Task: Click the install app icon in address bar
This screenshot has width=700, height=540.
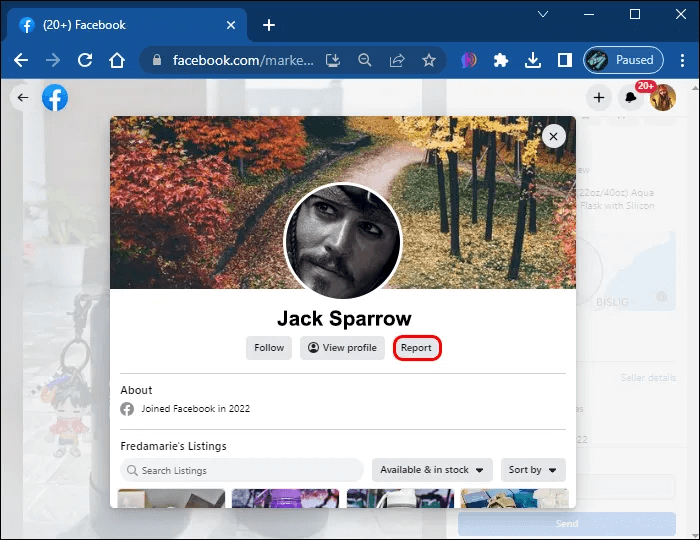Action: (x=333, y=60)
